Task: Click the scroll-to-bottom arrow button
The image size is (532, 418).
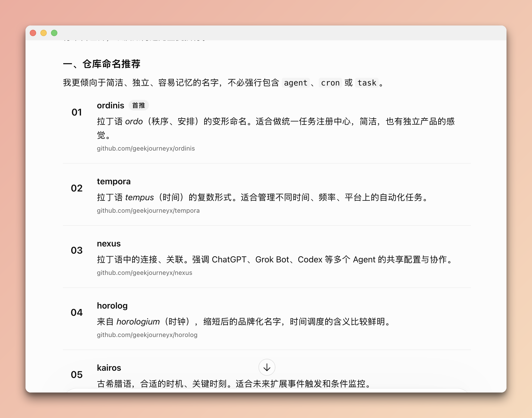Action: [x=267, y=367]
